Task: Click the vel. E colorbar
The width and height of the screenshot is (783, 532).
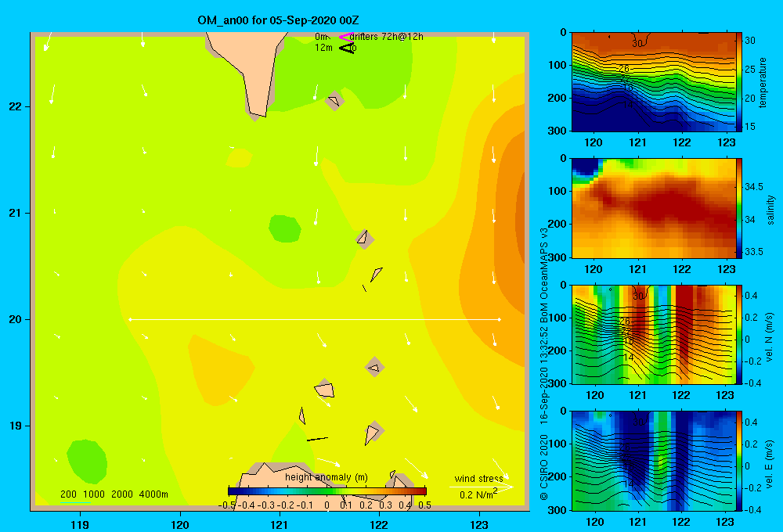Action: (739, 461)
